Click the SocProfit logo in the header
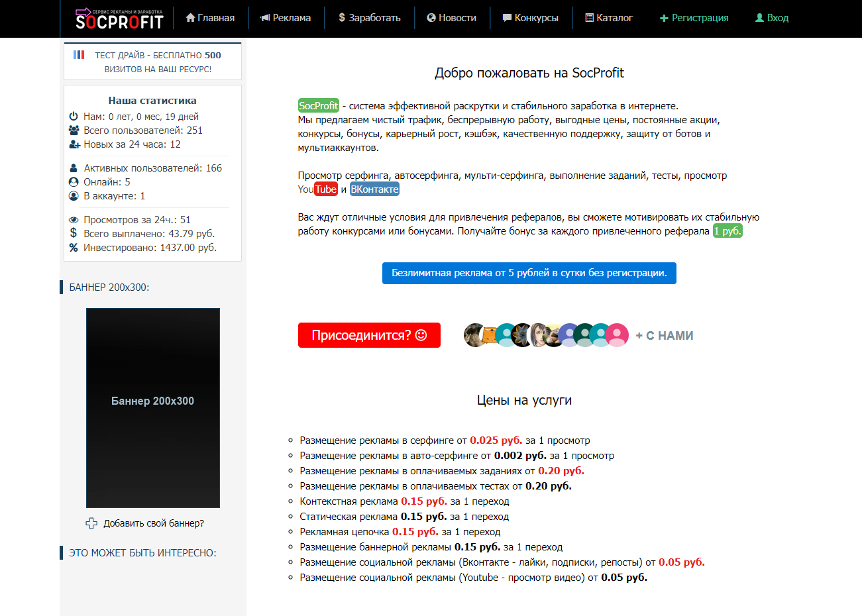This screenshot has width=862, height=616. coord(119,19)
